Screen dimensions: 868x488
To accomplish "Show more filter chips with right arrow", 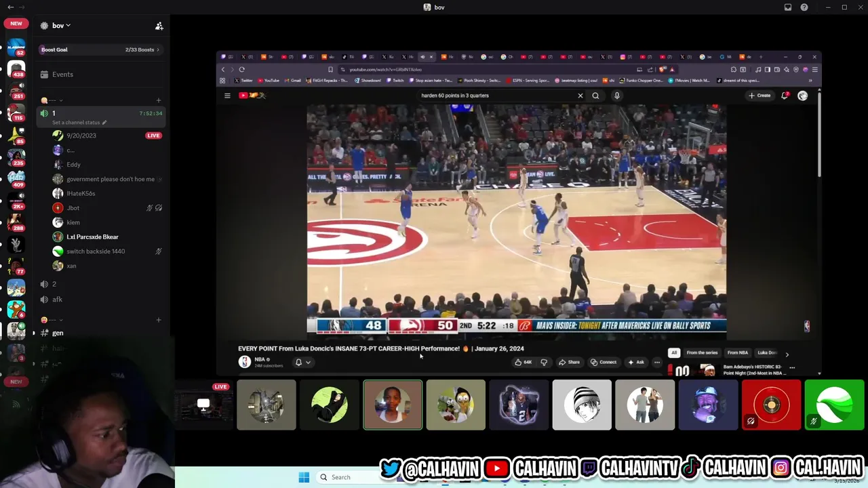I will [x=787, y=354].
